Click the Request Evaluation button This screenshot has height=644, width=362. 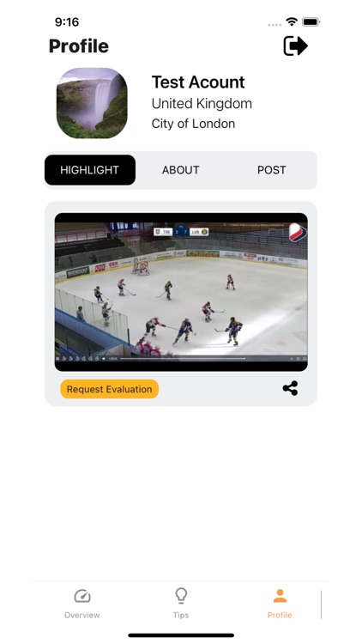(110, 389)
